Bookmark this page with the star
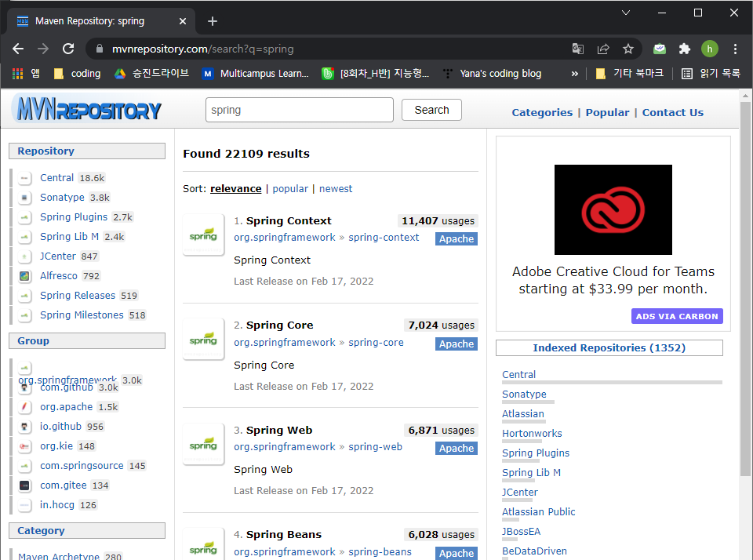Image resolution: width=753 pixels, height=560 pixels. tap(628, 49)
